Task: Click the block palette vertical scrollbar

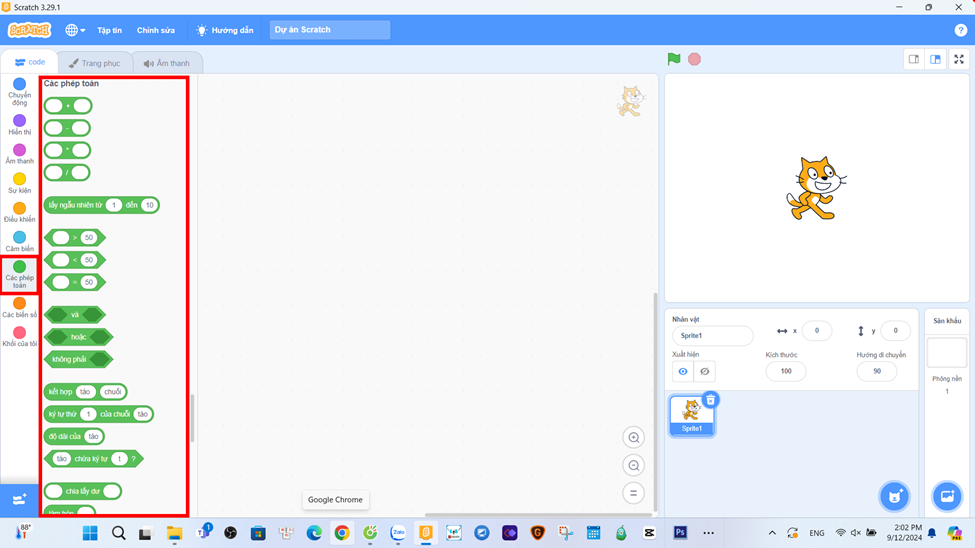Action: pyautogui.click(x=192, y=418)
